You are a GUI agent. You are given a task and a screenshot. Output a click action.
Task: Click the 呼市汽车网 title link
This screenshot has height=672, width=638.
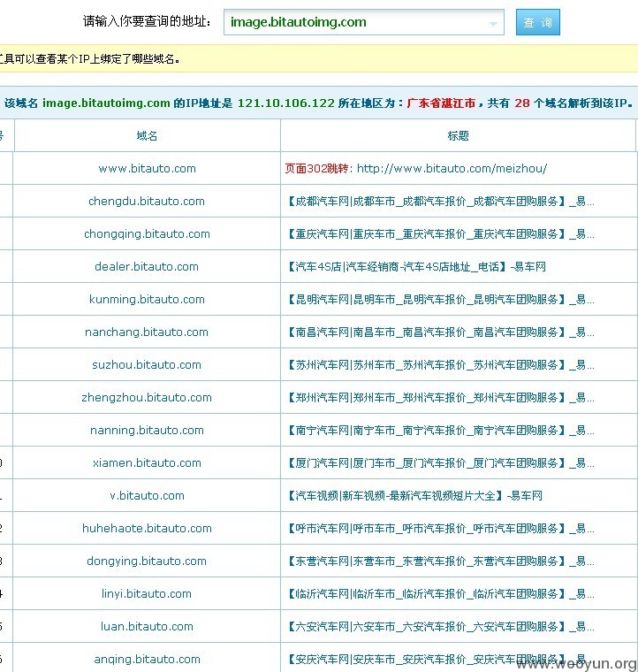(441, 529)
